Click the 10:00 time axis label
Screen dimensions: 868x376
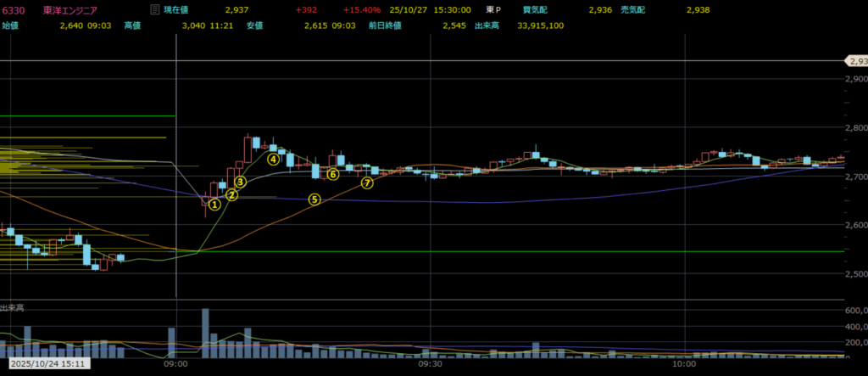coord(683,364)
